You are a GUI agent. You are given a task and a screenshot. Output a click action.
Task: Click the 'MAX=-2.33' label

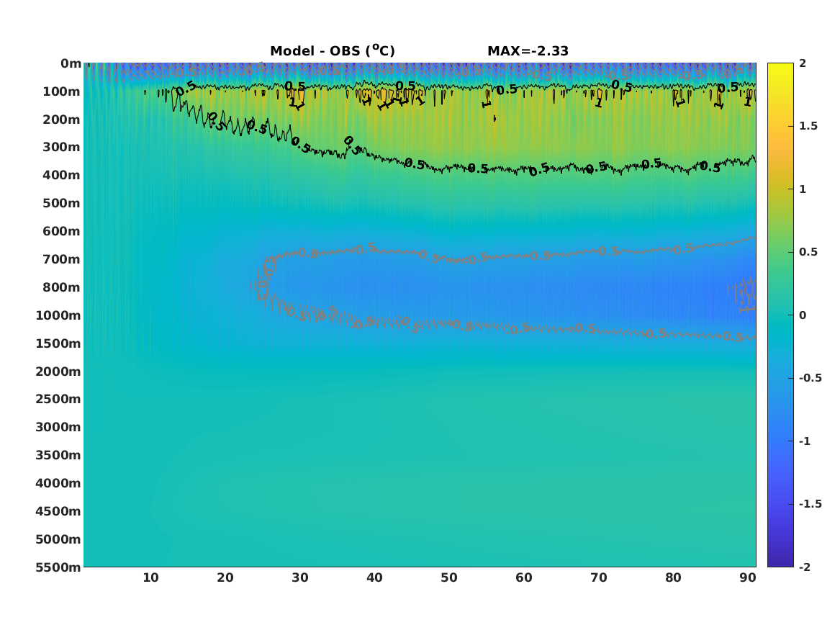[528, 51]
